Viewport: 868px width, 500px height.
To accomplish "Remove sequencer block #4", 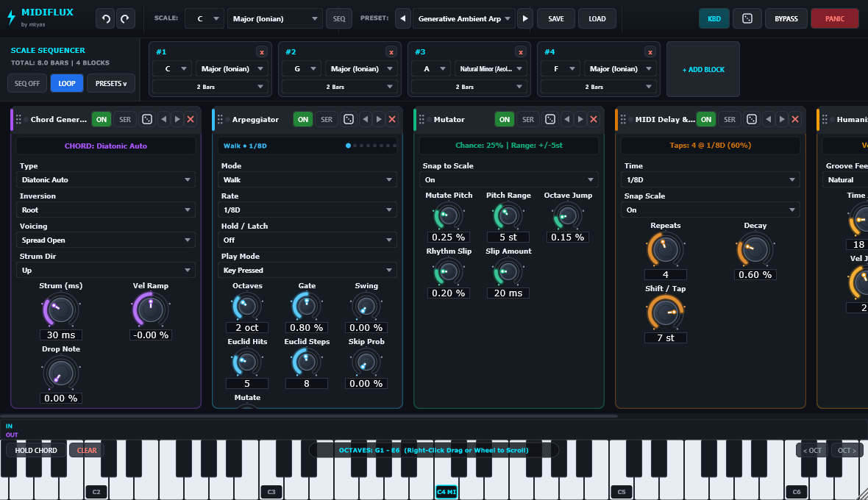I will pyautogui.click(x=650, y=52).
